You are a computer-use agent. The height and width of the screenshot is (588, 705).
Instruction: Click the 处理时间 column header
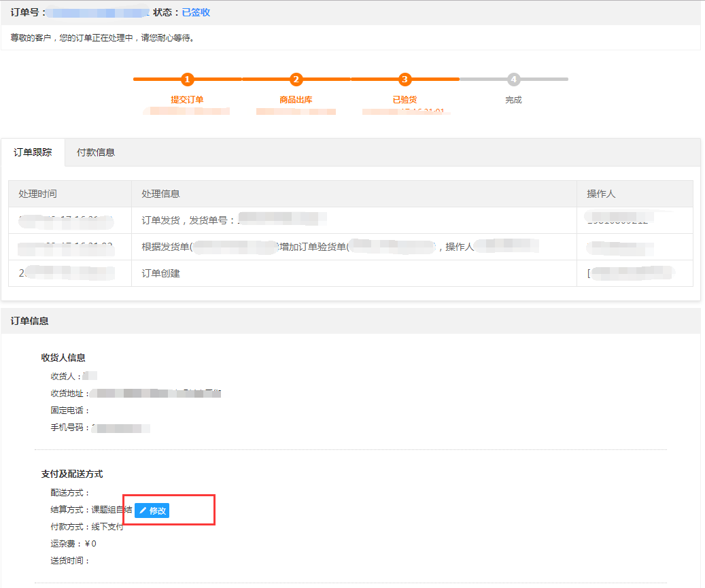[x=38, y=194]
